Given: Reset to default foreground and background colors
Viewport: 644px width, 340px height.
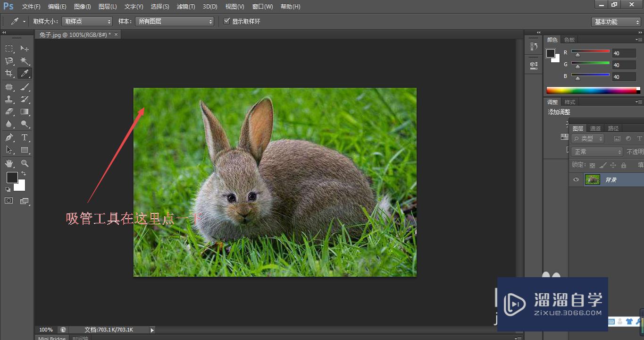Looking at the screenshot, I should tap(8, 189).
